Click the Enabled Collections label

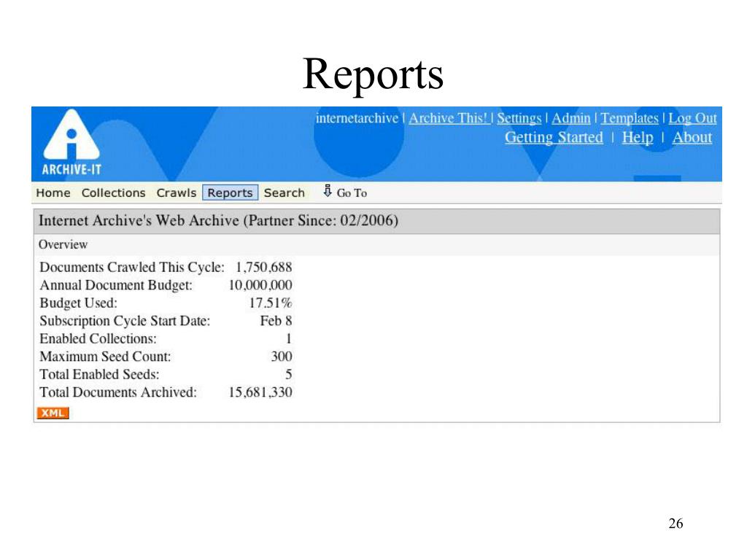click(98, 338)
